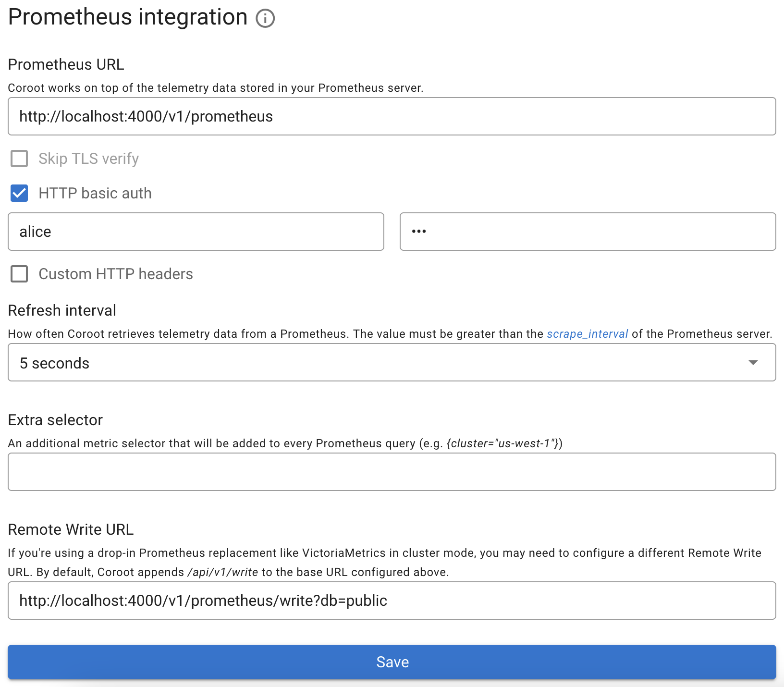Focus the Prometheus URL input field
Screen dimensions: 784x687
pos(392,116)
